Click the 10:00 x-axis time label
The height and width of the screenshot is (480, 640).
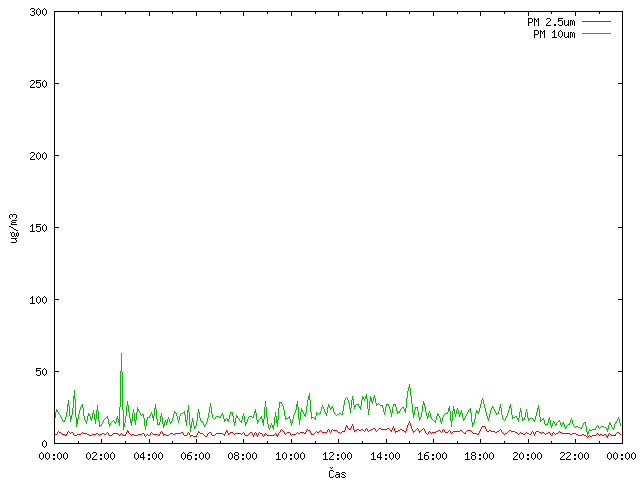click(x=290, y=456)
